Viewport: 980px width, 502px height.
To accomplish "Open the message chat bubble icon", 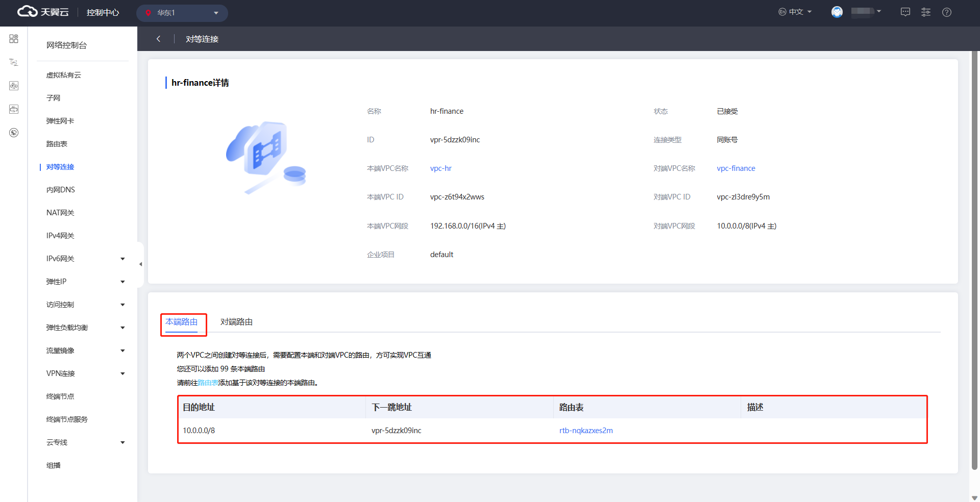I will tap(905, 12).
